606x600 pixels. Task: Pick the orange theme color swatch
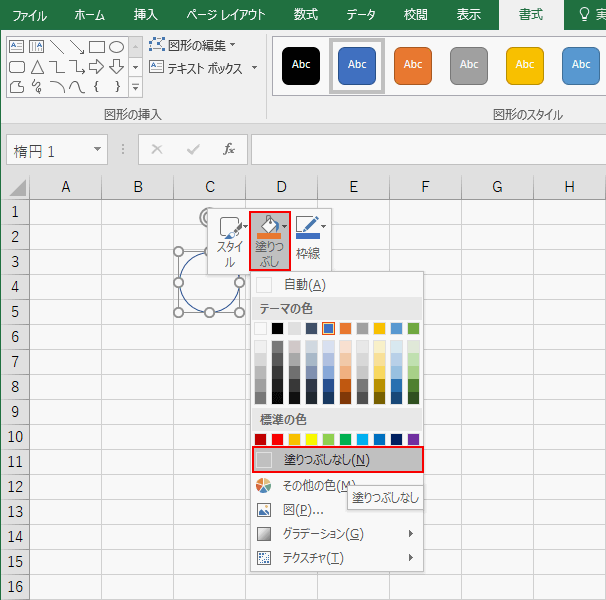[x=345, y=329]
